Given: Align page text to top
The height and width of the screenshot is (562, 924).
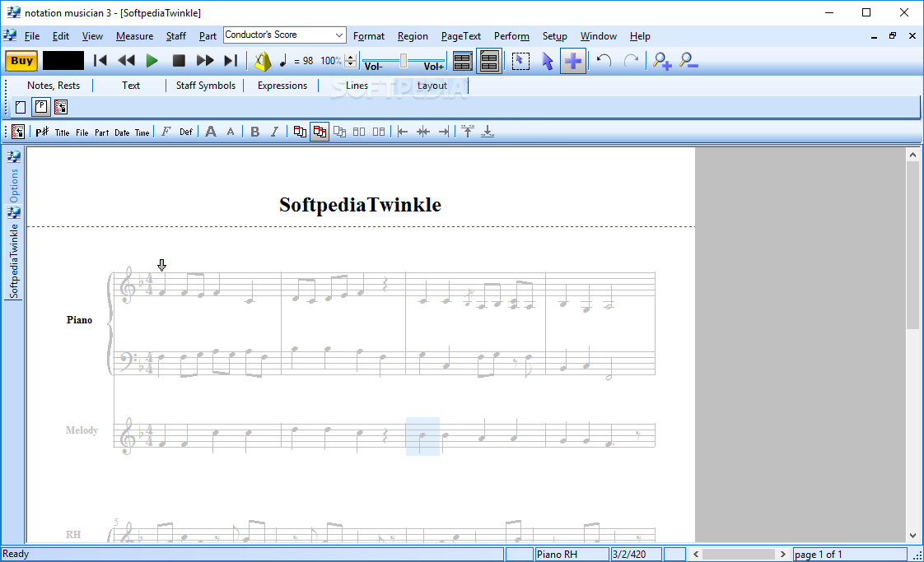Looking at the screenshot, I should coord(467,132).
